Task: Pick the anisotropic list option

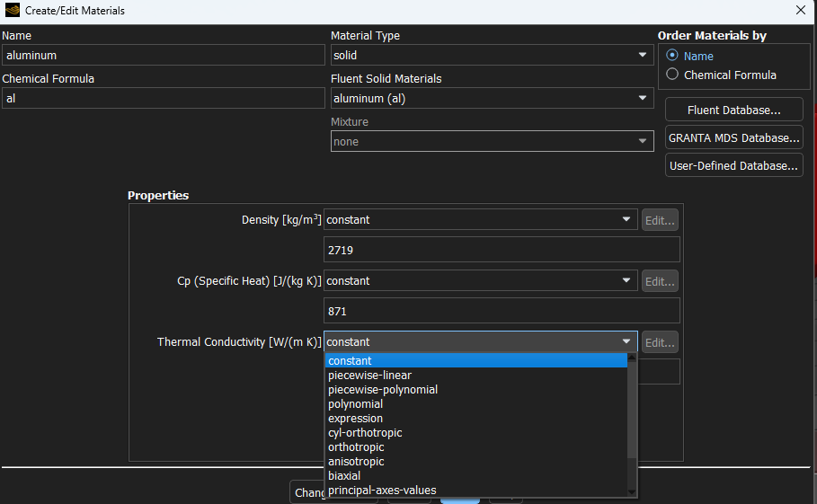Action: pos(356,462)
